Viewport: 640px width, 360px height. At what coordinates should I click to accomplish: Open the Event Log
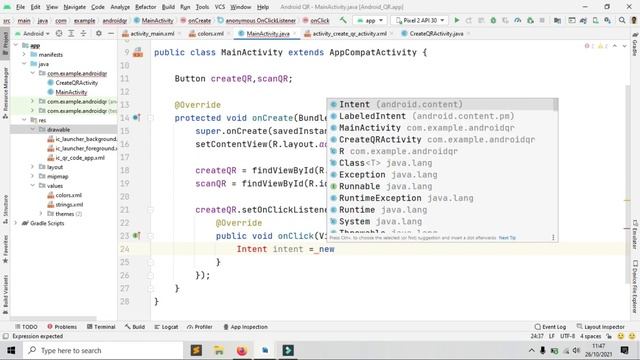tap(550, 327)
